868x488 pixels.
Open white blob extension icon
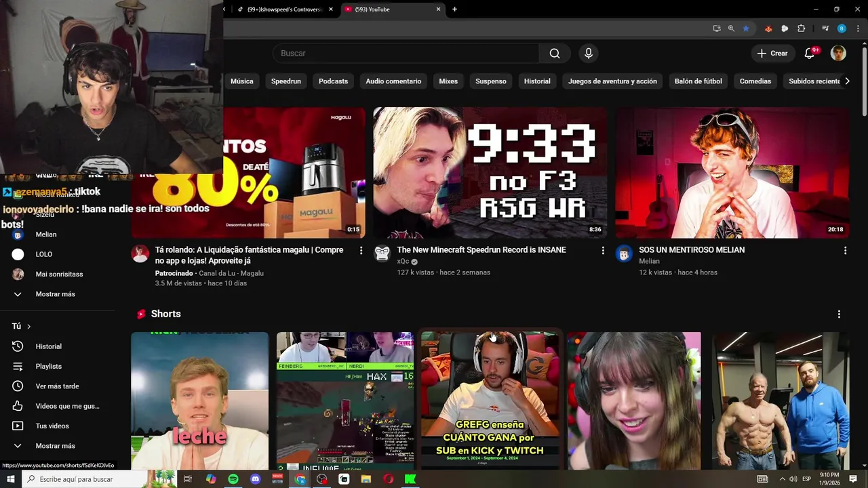pos(785,28)
